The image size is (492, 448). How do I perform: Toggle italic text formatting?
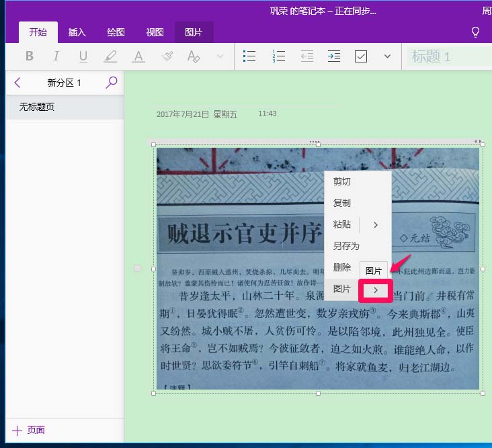(56, 56)
